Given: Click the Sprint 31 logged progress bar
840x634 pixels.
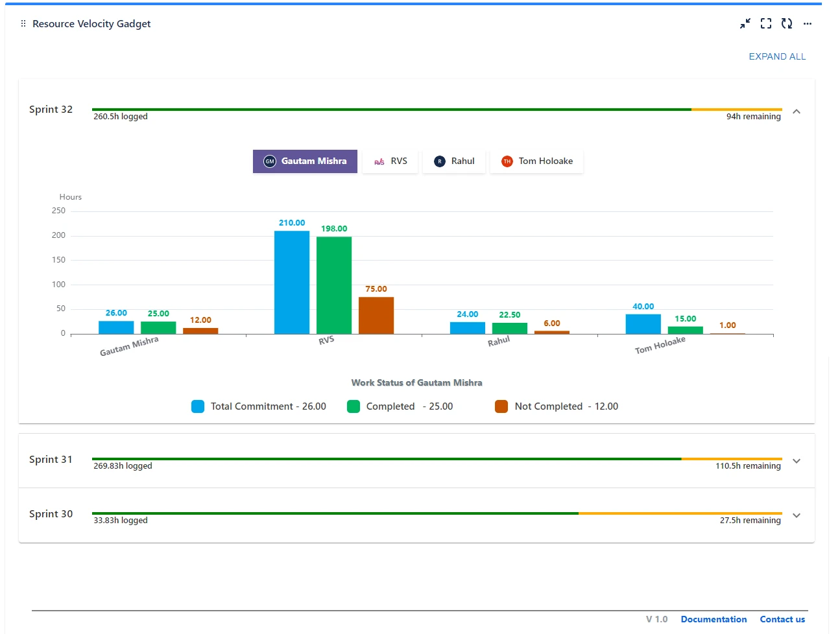Looking at the screenshot, I should coord(387,459).
